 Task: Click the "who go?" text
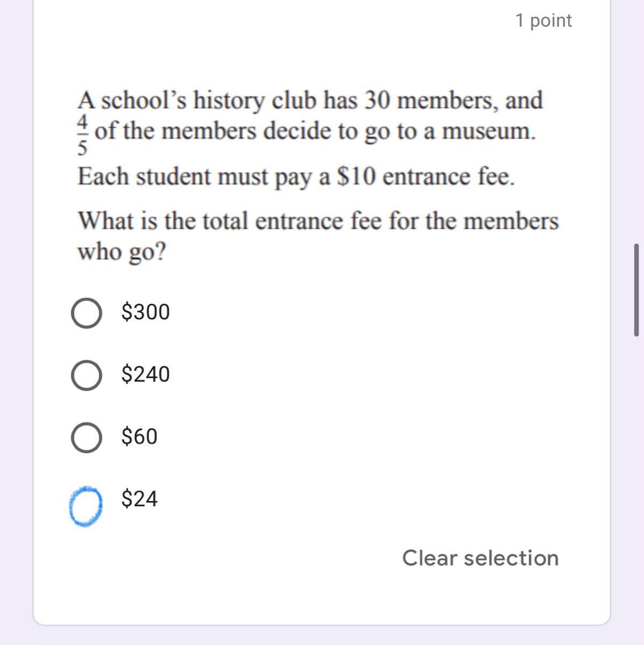click(x=122, y=252)
